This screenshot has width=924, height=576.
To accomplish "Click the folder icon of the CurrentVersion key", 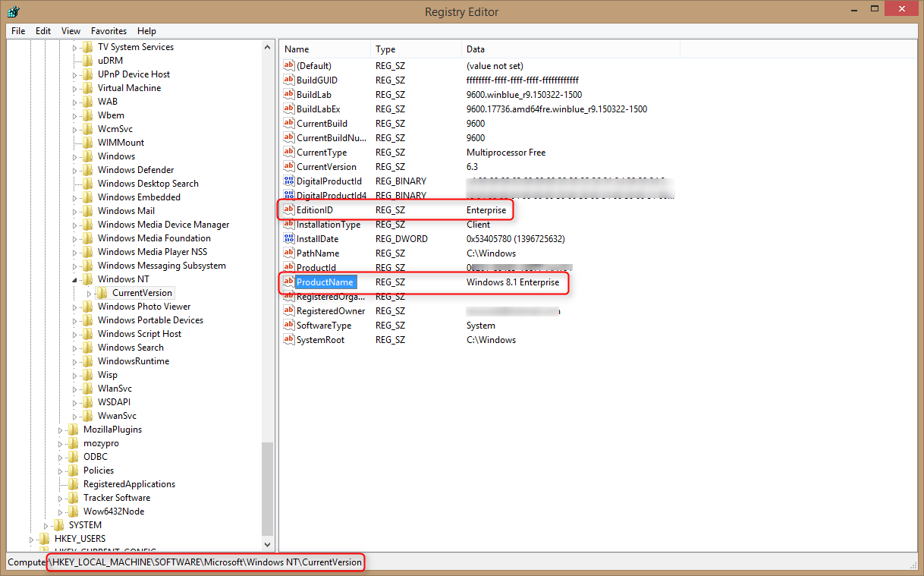I will click(x=102, y=293).
